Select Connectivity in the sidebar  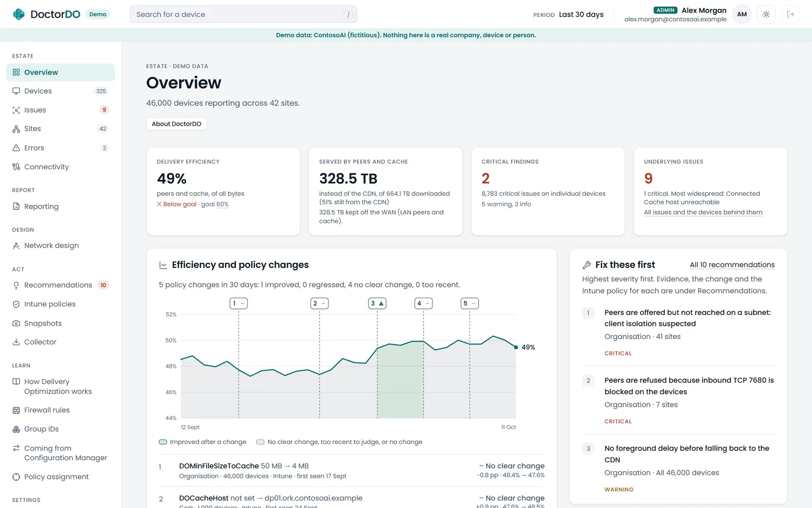coord(60,167)
